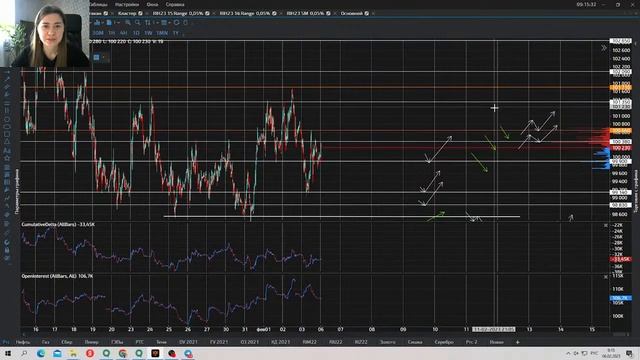Select the 4H timeframe
Screen dimensions: 640x360
pyautogui.click(x=123, y=33)
